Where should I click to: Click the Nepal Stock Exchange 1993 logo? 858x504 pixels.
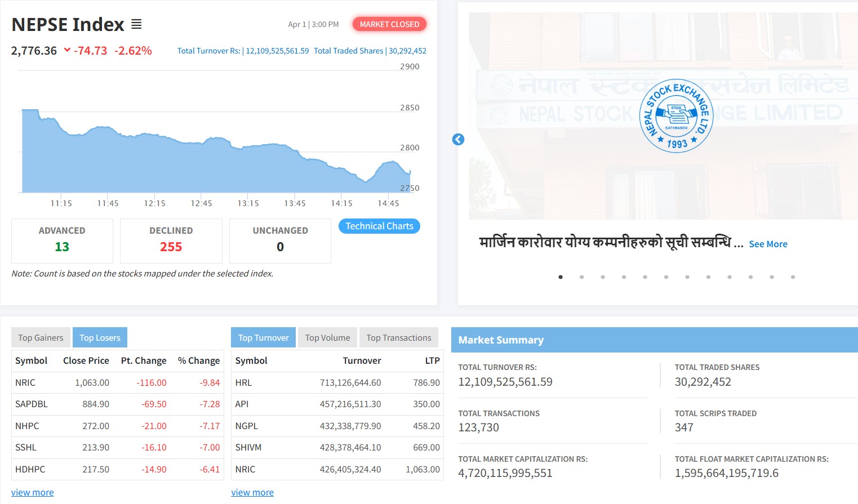tap(676, 115)
